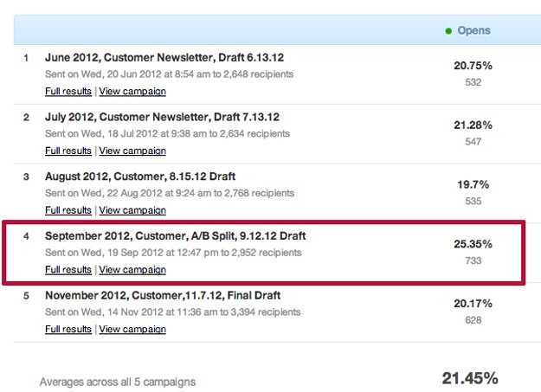Click row number 4 of September campaign
This screenshot has width=541, height=392.
click(x=26, y=236)
